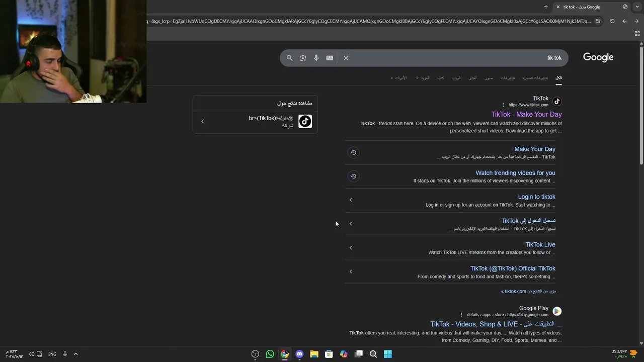The image size is (644, 362).
Task: Expand the تسجيل الدخول إلى TikTok sitelink chevron
Action: pos(351,224)
